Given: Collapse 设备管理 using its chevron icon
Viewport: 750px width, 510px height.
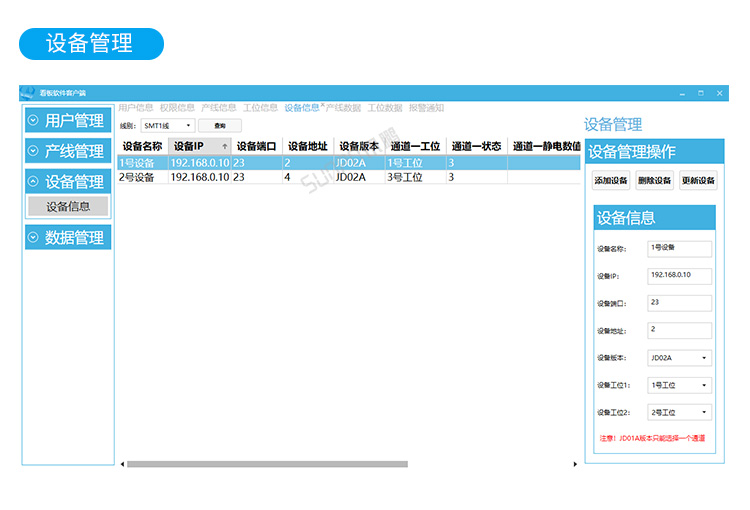Looking at the screenshot, I should tap(33, 182).
